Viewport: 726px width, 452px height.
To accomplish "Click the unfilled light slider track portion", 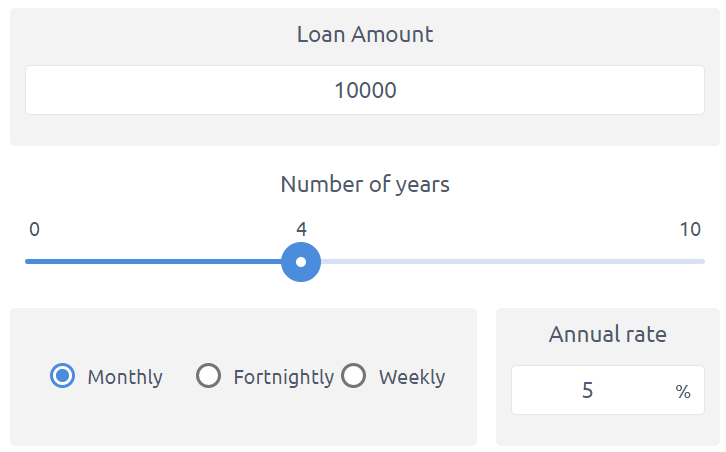I will (513, 262).
